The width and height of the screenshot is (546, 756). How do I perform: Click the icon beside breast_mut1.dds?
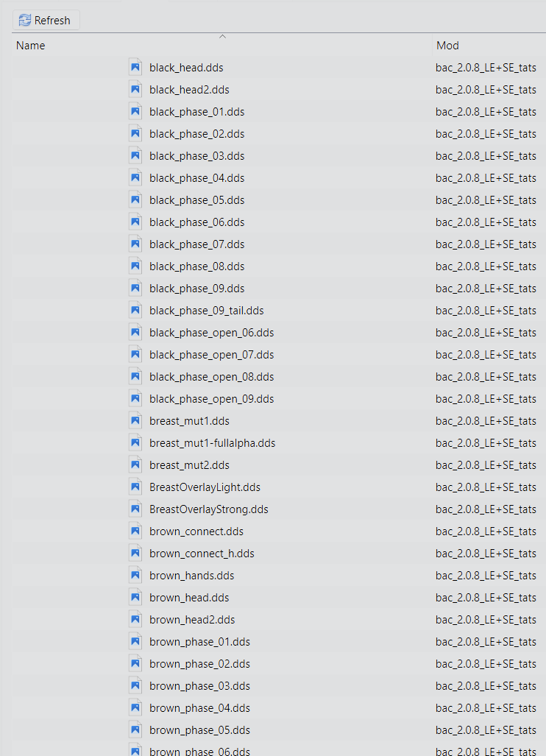coord(135,421)
